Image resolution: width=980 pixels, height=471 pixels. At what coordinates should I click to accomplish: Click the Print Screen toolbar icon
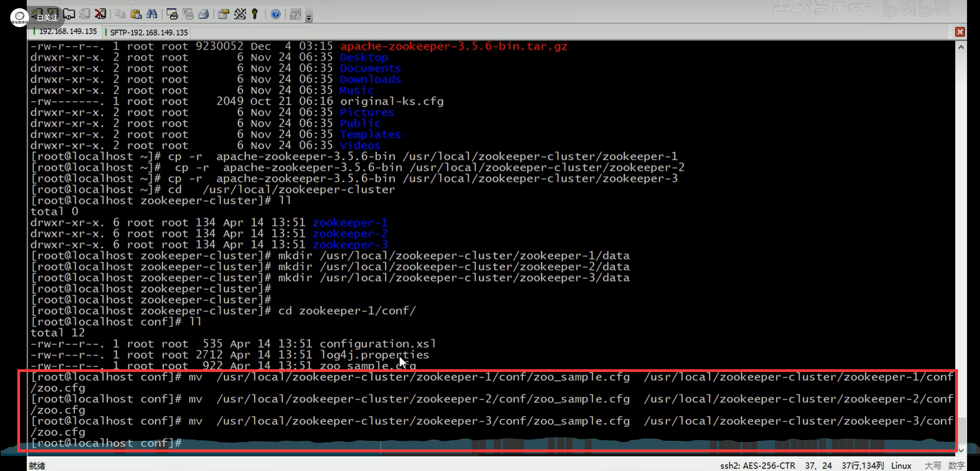(172, 14)
